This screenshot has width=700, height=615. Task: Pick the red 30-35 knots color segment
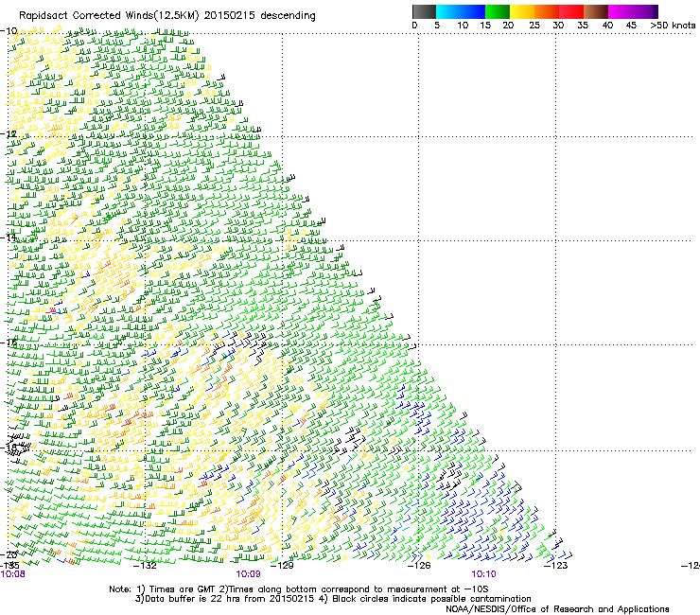(x=571, y=11)
